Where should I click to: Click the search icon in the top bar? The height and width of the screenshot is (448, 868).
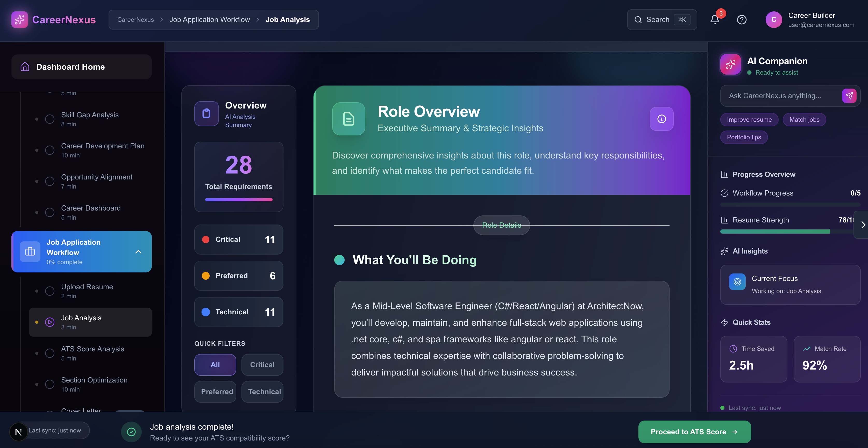(638, 19)
